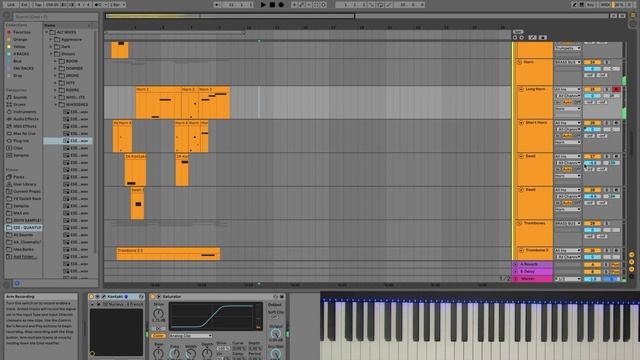Open Current Project in Places

[27, 191]
